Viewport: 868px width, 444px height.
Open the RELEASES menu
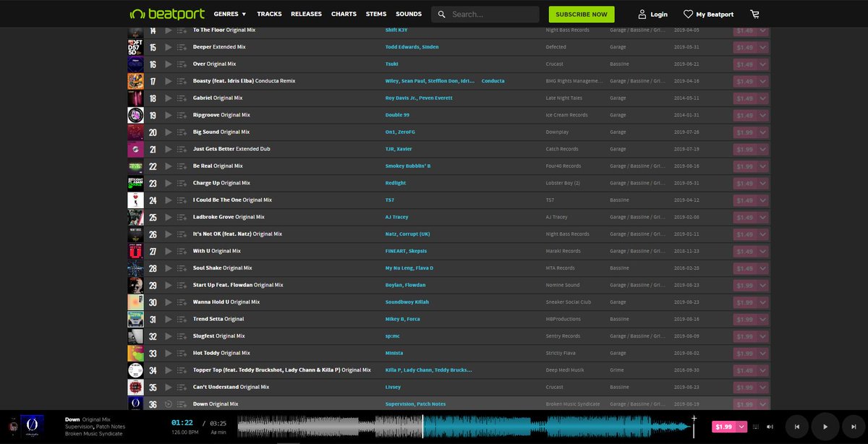(x=306, y=14)
